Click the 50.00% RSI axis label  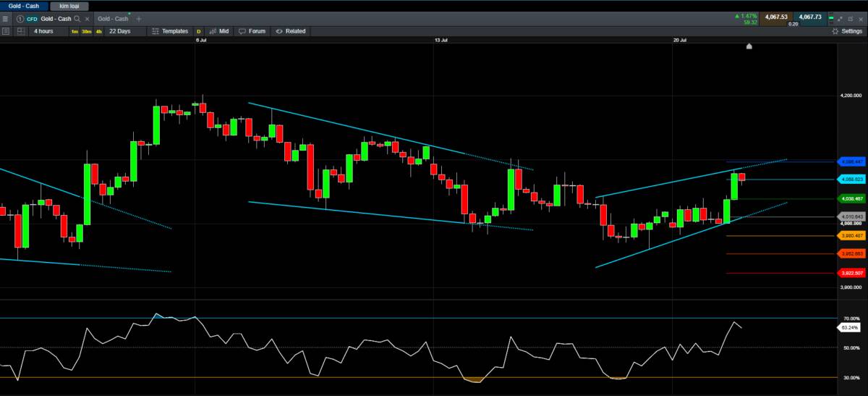pos(851,348)
